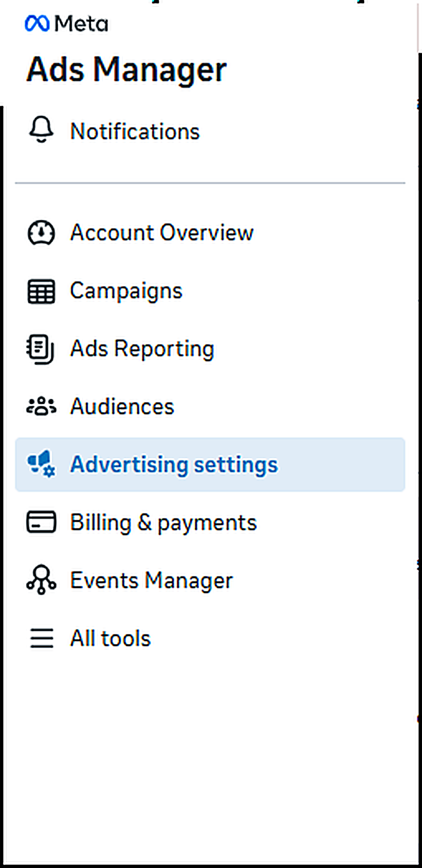The height and width of the screenshot is (868, 422).
Task: Click the Meta wordmark text
Action: pyautogui.click(x=82, y=24)
